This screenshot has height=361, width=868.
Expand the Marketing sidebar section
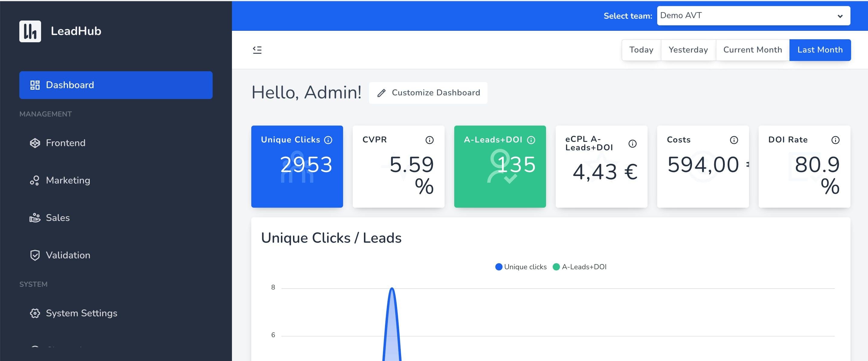(68, 180)
